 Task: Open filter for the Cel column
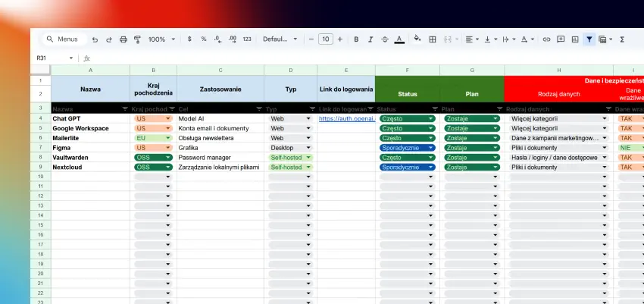pos(259,109)
